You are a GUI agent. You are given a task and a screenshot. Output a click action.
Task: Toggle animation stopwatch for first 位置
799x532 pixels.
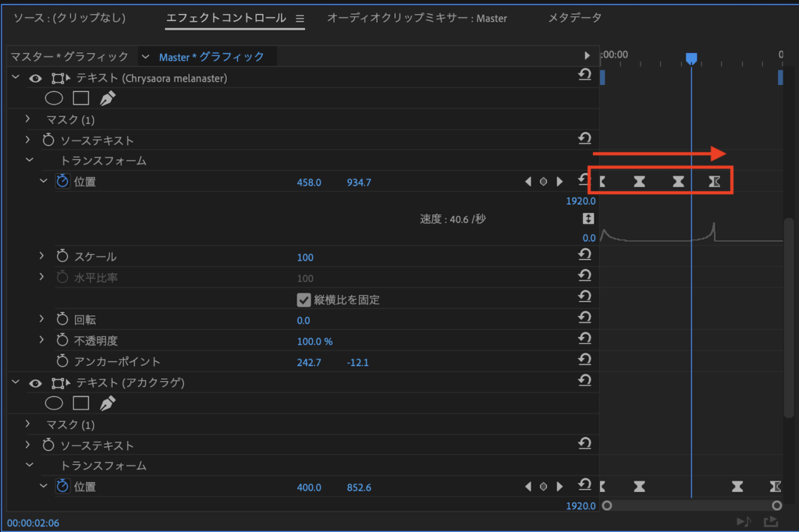[62, 181]
